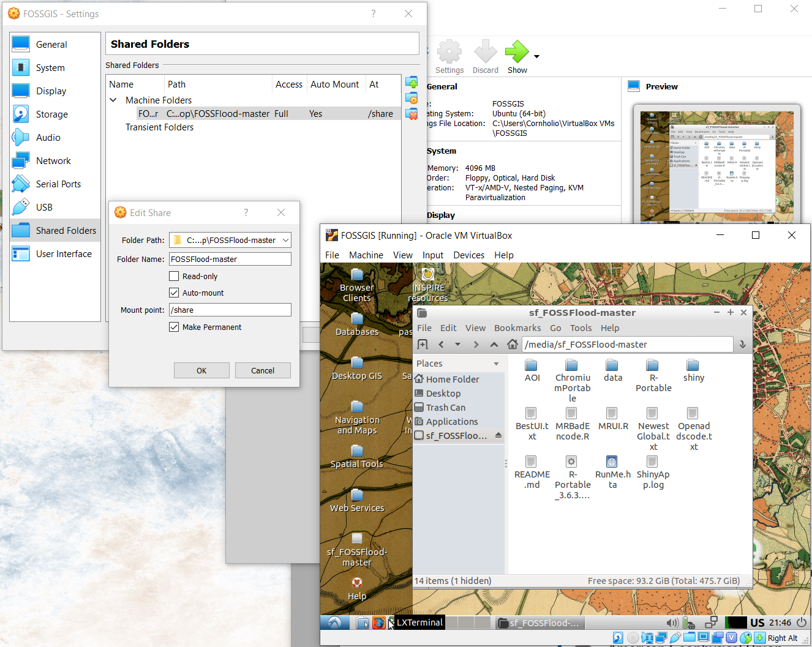Uncheck the Auto-mount checkbox
Image resolution: width=812 pixels, height=647 pixels.
coord(174,293)
